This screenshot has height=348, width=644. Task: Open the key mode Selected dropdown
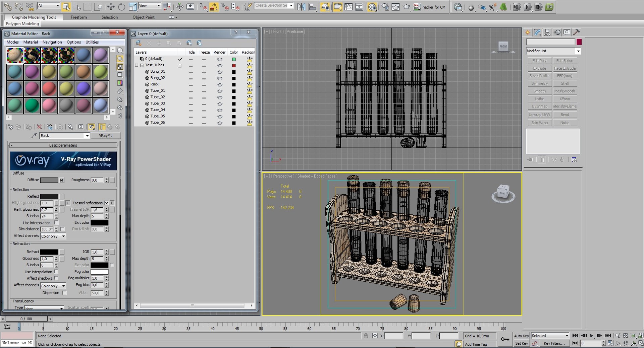(x=550, y=336)
